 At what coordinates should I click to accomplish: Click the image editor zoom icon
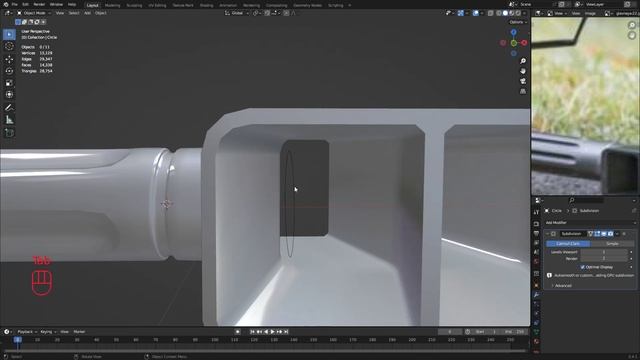tap(632, 25)
